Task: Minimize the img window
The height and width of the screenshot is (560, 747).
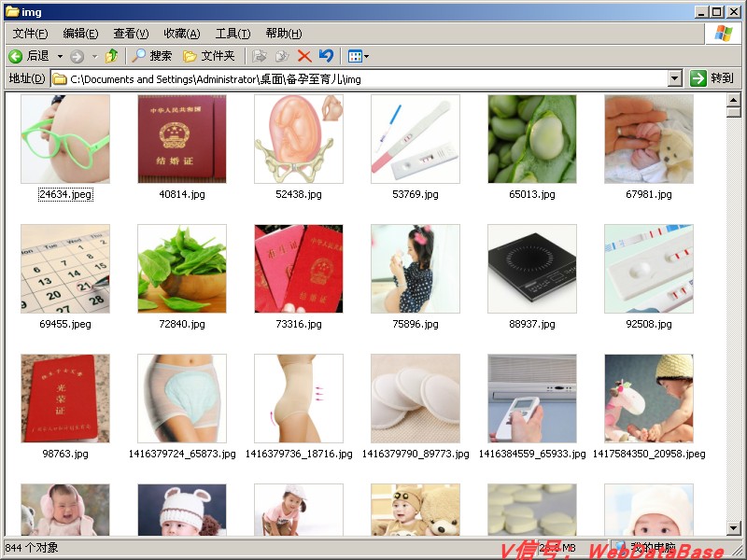Action: coord(701,12)
